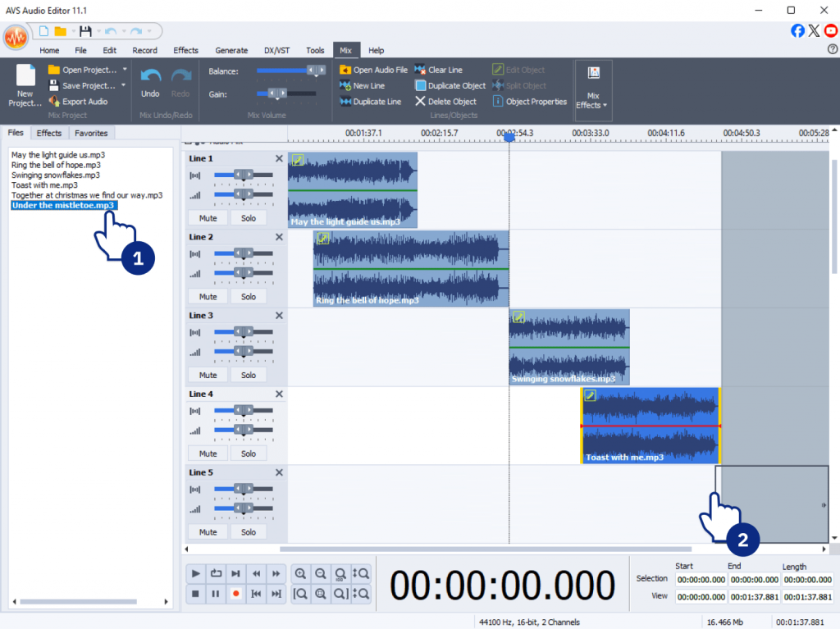Adjust the Balance slider in Mix Volume
Image resolution: width=840 pixels, height=629 pixels.
coord(315,71)
